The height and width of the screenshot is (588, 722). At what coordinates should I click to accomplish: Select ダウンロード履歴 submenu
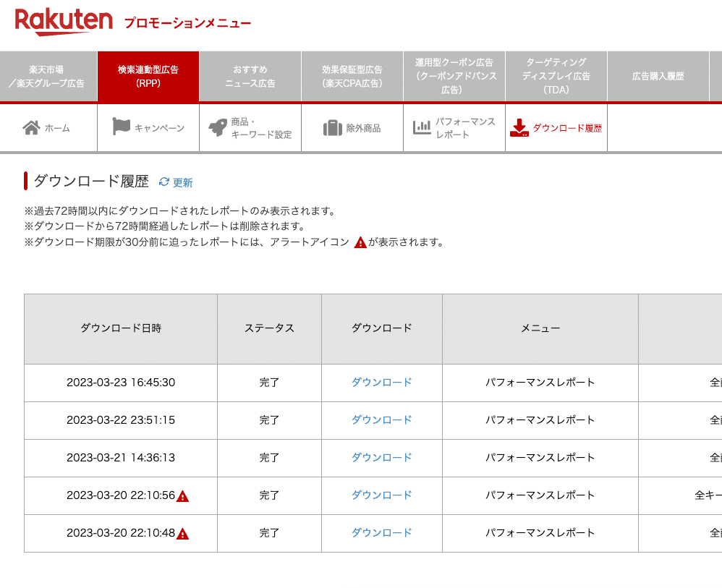556,128
